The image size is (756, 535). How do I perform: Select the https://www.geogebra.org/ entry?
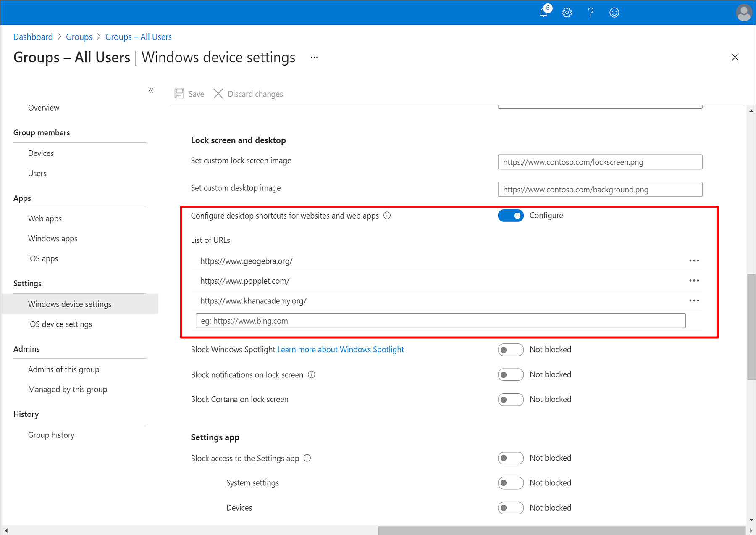(x=247, y=261)
